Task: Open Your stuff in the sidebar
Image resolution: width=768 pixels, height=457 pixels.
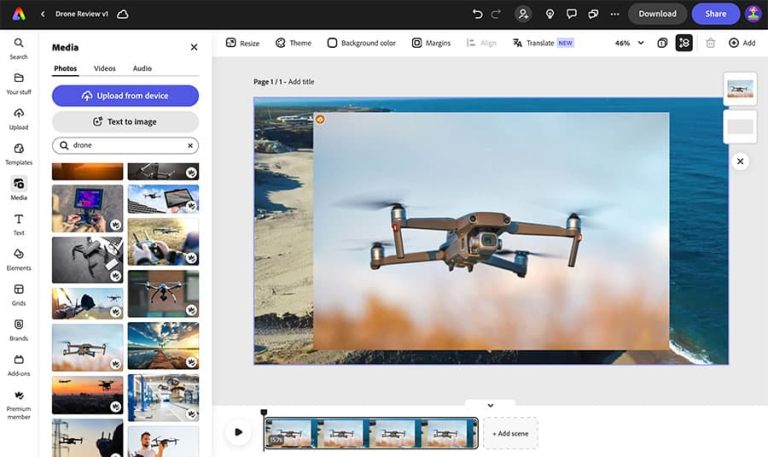Action: [19, 84]
